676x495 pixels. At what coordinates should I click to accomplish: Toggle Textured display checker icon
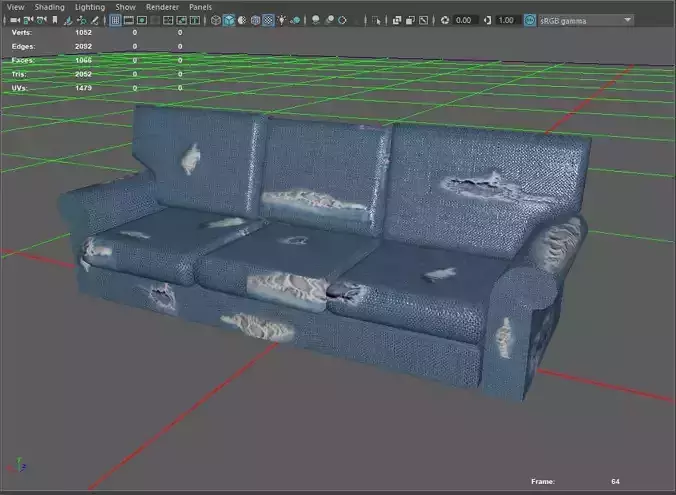point(268,20)
